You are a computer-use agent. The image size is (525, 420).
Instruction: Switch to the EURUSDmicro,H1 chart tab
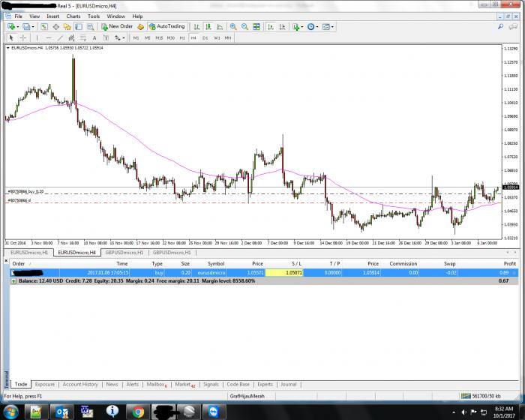tap(29, 253)
